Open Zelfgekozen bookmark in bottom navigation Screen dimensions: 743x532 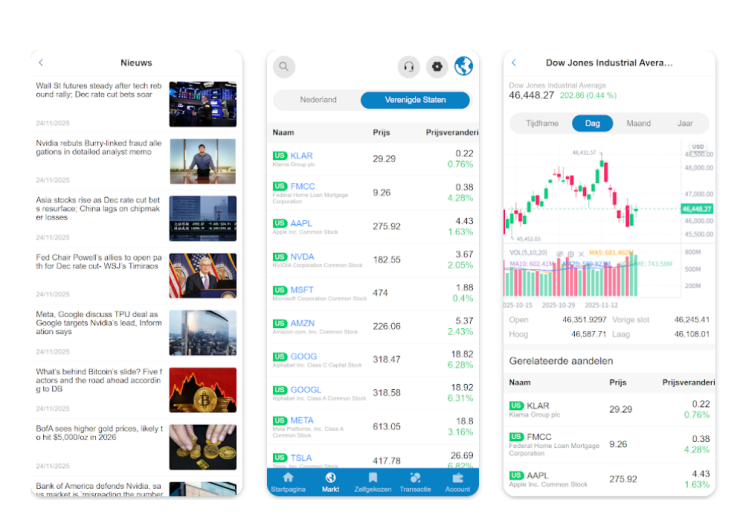[x=373, y=482]
